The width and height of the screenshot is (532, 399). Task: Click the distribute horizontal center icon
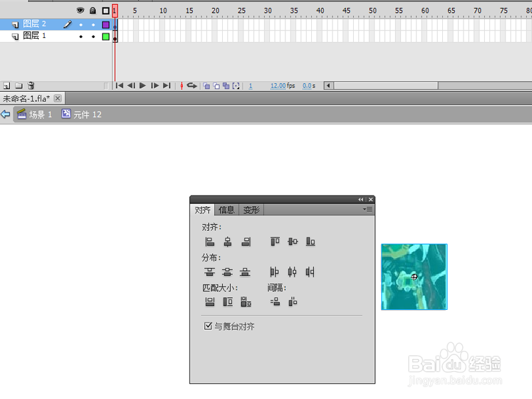point(292,272)
